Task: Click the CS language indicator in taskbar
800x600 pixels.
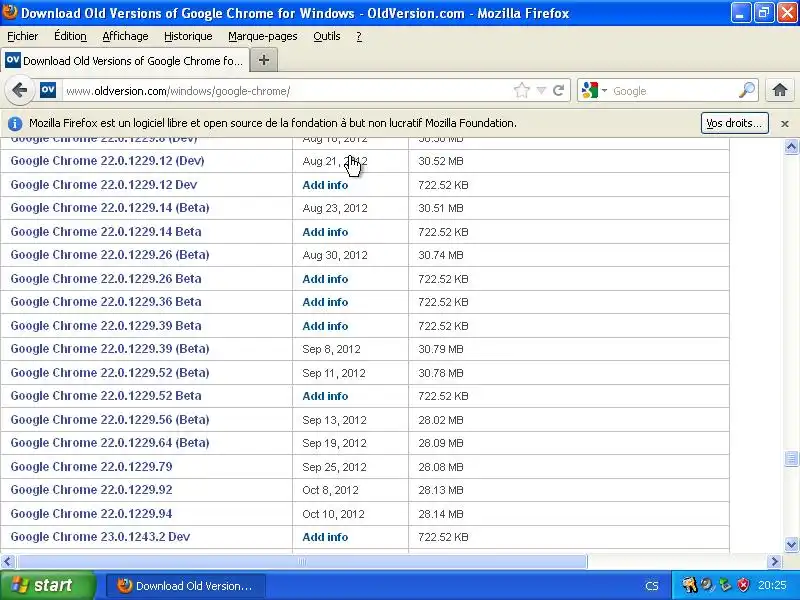Action: pos(652,586)
